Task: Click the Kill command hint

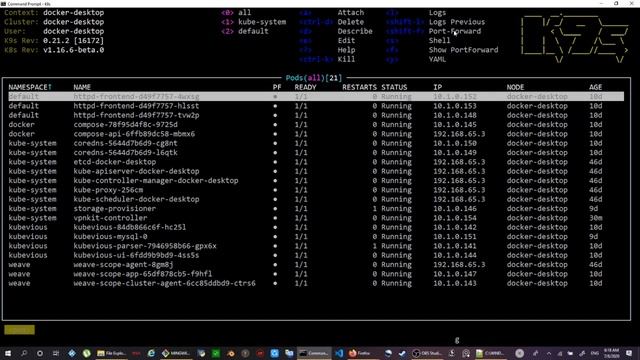Action: coord(346,60)
